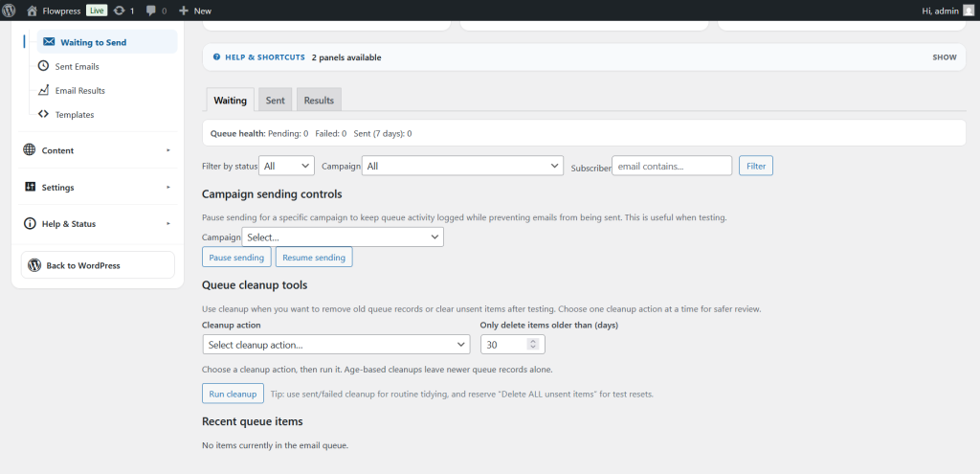Click Back to WordPress button
The image size is (980, 474).
point(99,265)
